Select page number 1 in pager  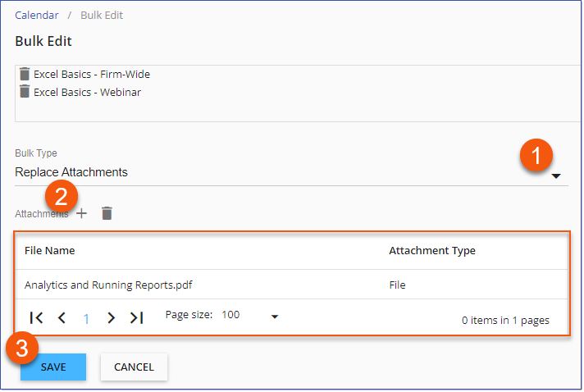tap(86, 319)
